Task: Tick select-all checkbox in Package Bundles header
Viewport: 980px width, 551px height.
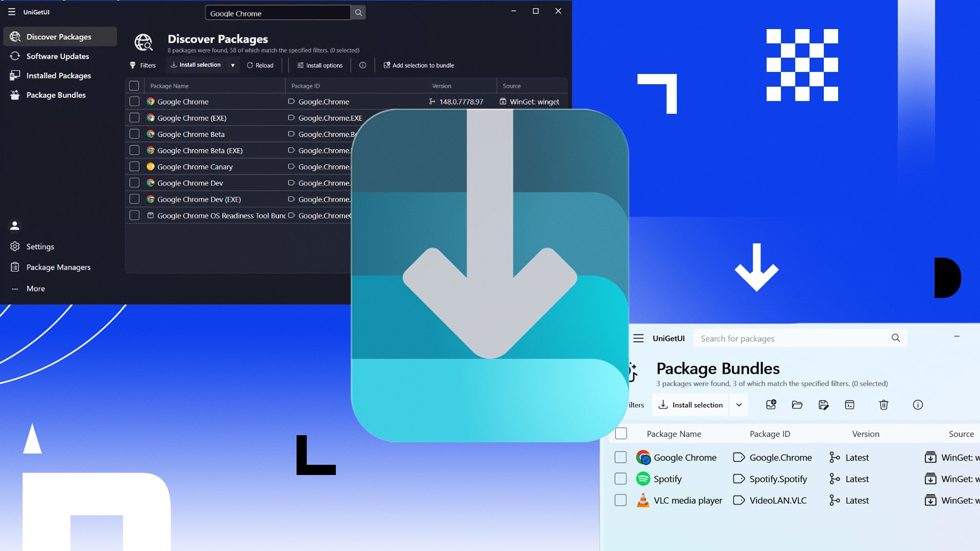Action: [x=621, y=434]
